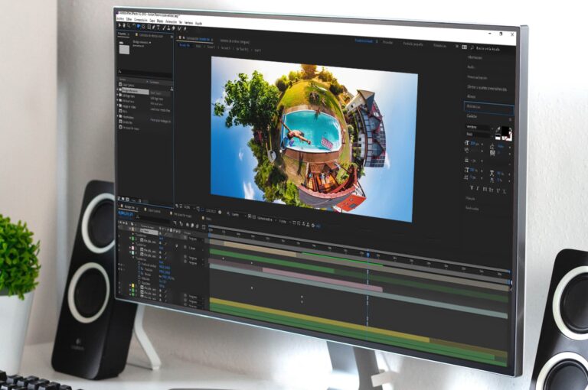This screenshot has height=390, width=588.
Task: Toggle transparency grid in viewer footer
Action: tap(254, 217)
